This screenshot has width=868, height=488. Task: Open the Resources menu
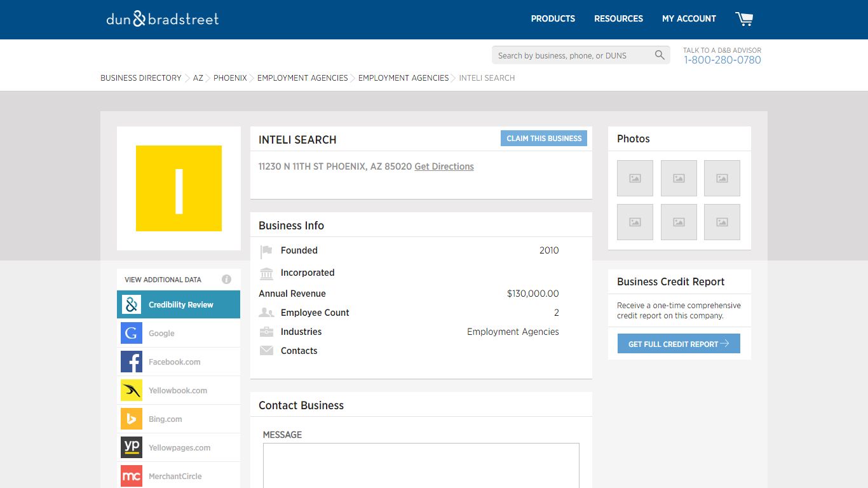(618, 19)
